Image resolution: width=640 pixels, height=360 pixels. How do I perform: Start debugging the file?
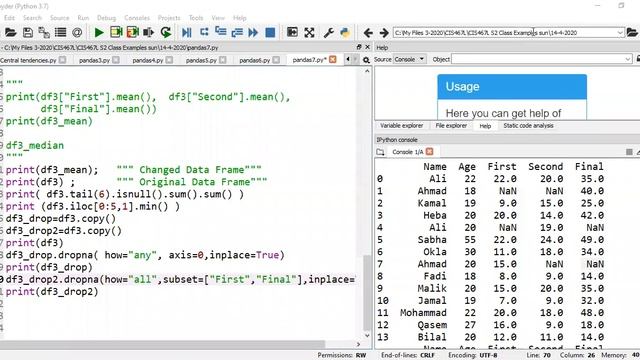[x=187, y=32]
